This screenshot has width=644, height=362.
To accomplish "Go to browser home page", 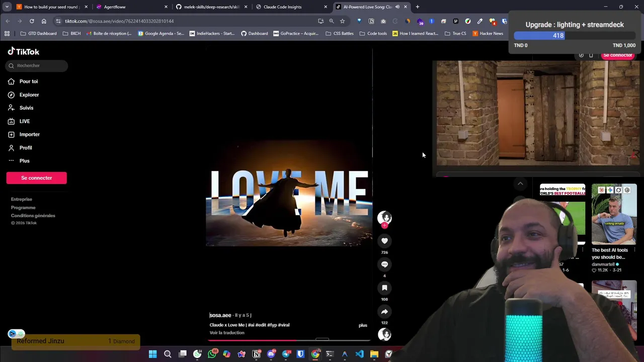I will 44,21.
